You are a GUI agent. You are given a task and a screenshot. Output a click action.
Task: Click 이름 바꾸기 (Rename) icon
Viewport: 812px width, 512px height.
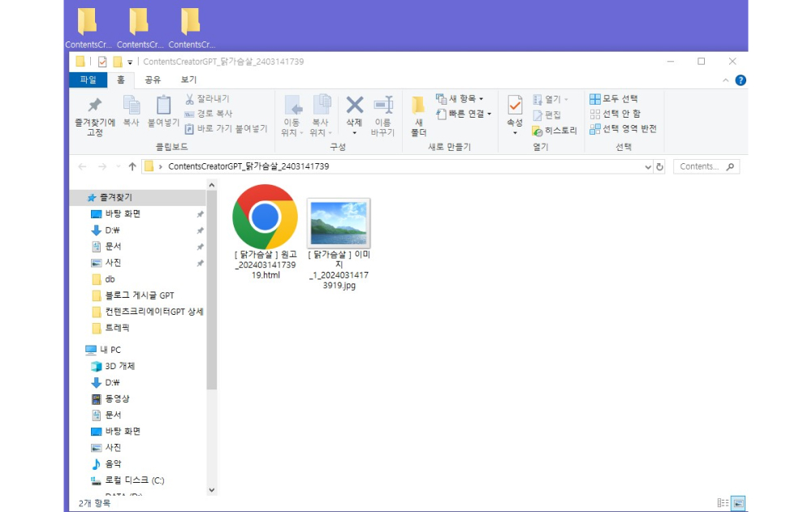[x=382, y=117]
